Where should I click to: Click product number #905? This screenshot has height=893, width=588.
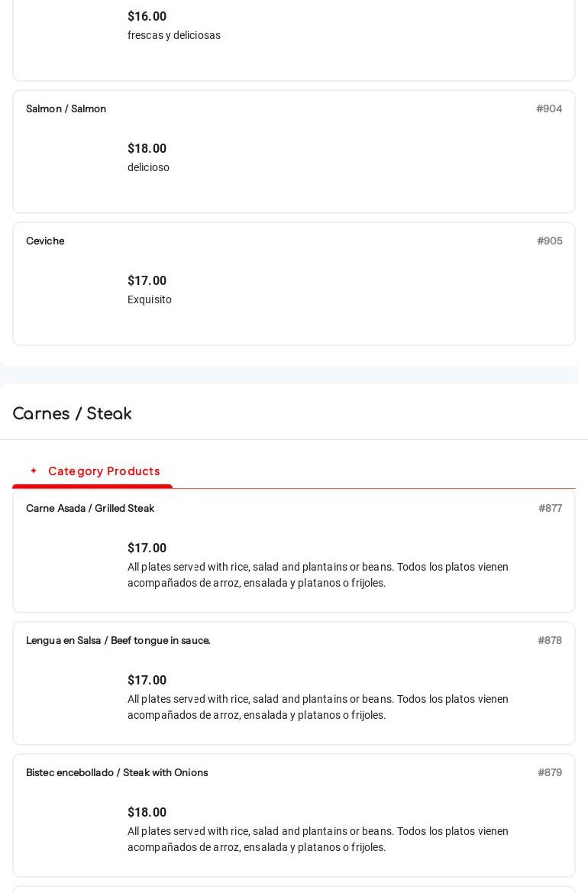coord(550,241)
